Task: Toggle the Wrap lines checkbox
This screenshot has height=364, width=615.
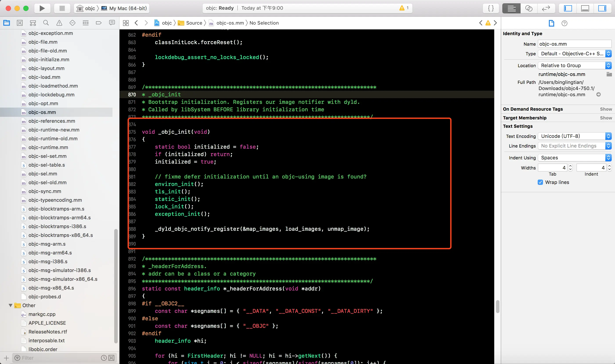Action: pos(540,182)
